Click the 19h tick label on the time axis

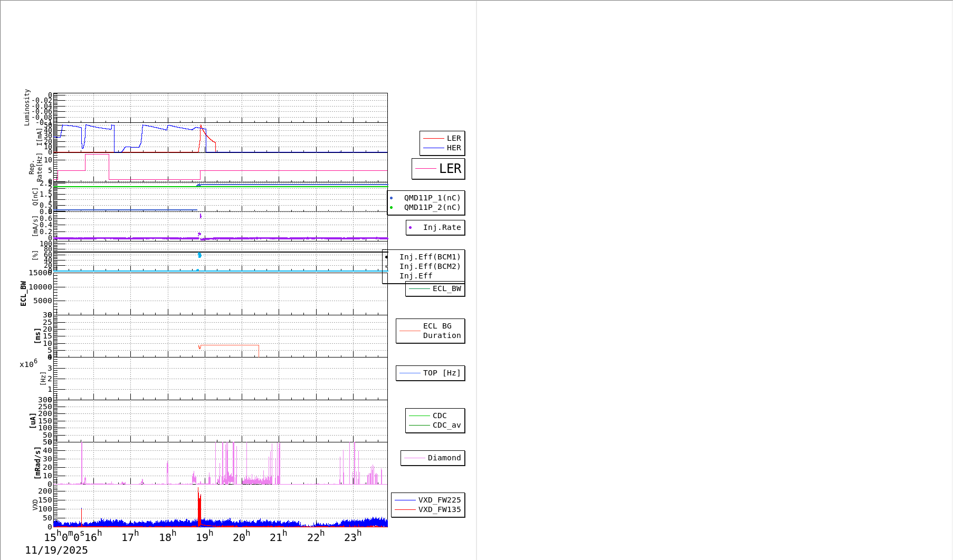click(x=204, y=537)
